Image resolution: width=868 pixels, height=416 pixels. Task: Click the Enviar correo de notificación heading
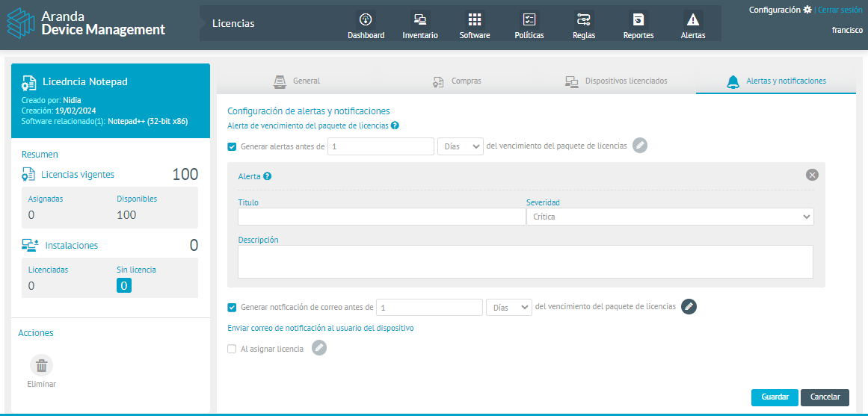point(321,328)
